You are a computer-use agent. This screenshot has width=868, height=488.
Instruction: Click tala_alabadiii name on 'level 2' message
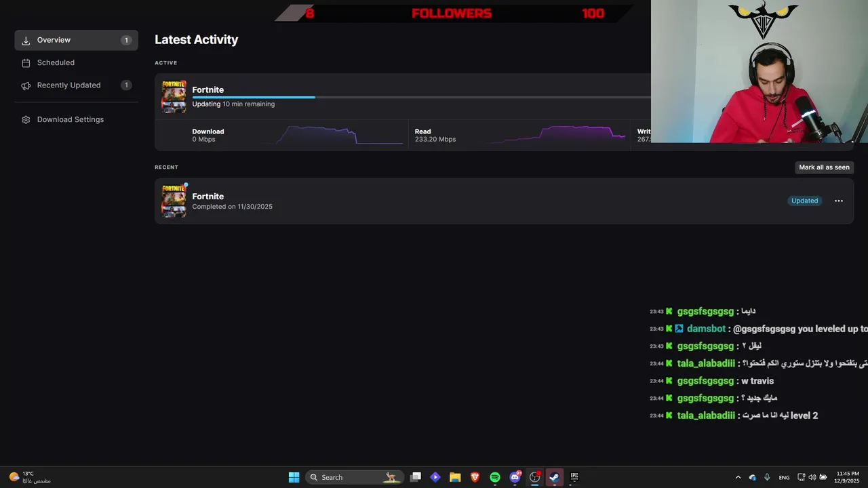(x=706, y=415)
